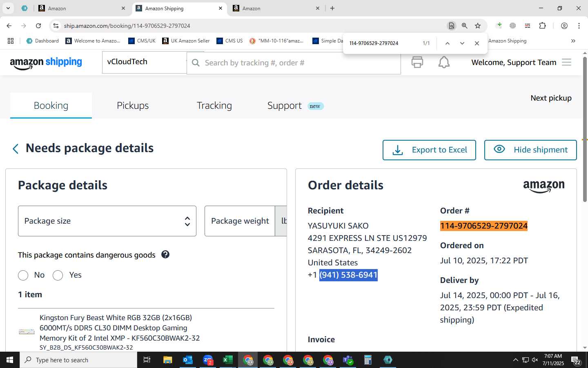The height and width of the screenshot is (368, 588).
Task: Select Yes for dangerous goods
Action: pos(58,275)
